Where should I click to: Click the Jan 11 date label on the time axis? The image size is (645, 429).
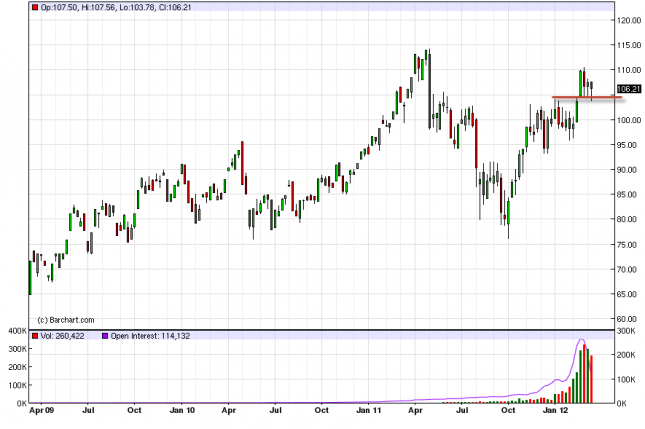[x=369, y=410]
